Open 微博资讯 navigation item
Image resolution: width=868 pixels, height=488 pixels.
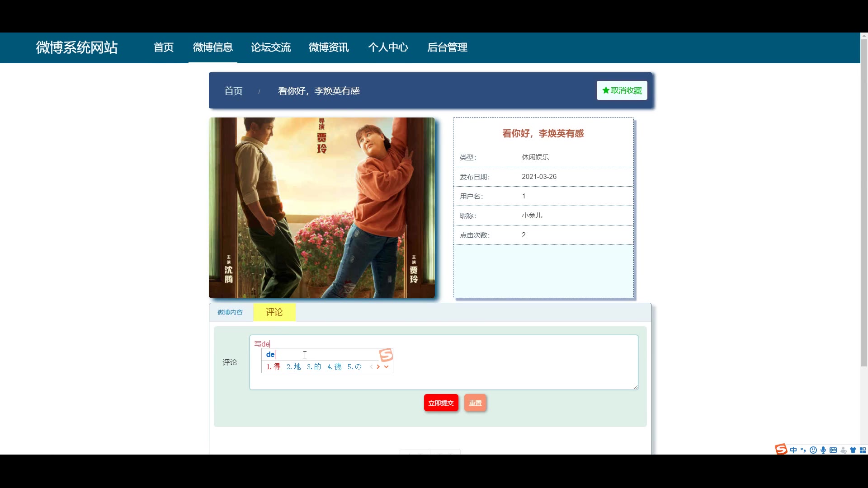[x=329, y=47]
